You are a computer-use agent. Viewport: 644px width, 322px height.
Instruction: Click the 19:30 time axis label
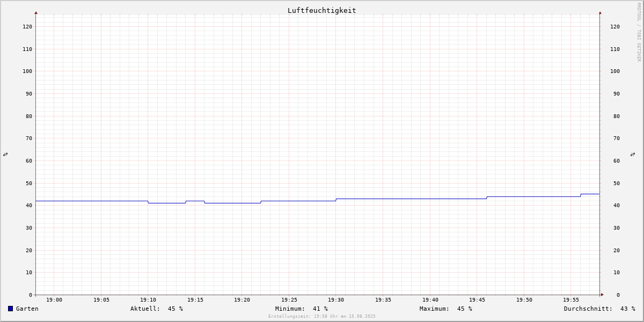pos(336,300)
